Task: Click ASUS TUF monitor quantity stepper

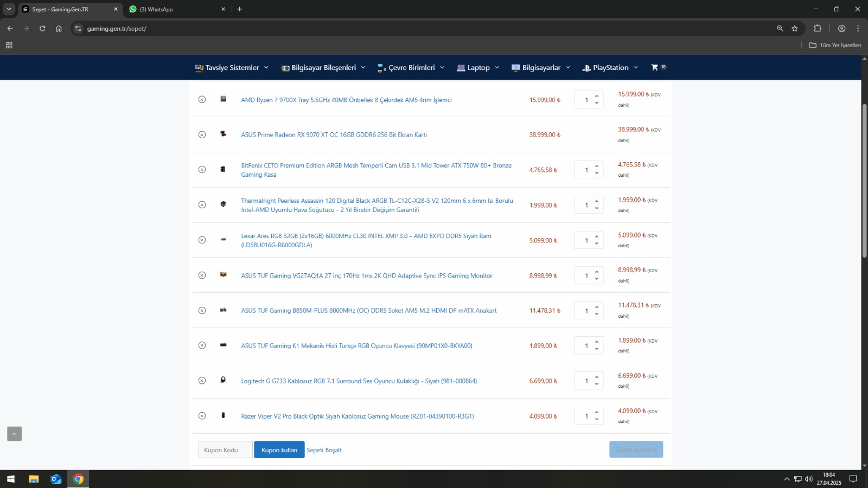Action: click(589, 275)
